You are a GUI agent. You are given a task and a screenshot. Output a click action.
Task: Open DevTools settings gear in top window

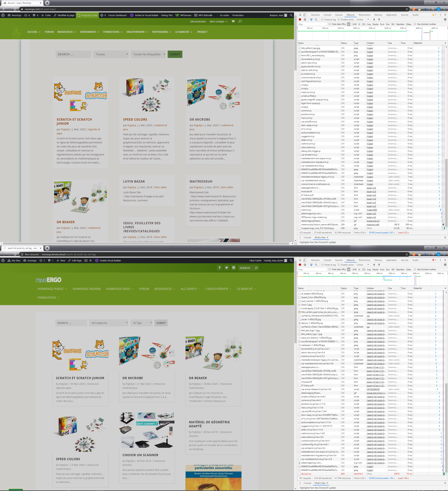click(445, 19)
